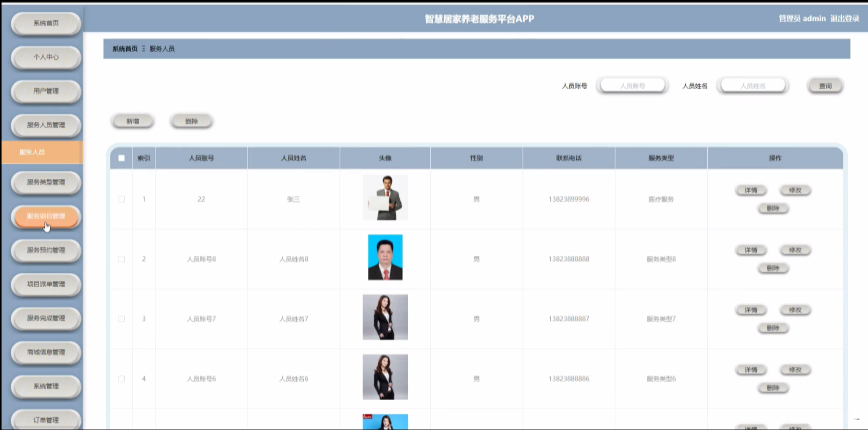Expand the 商城信息管理 sidebar menu

click(46, 352)
